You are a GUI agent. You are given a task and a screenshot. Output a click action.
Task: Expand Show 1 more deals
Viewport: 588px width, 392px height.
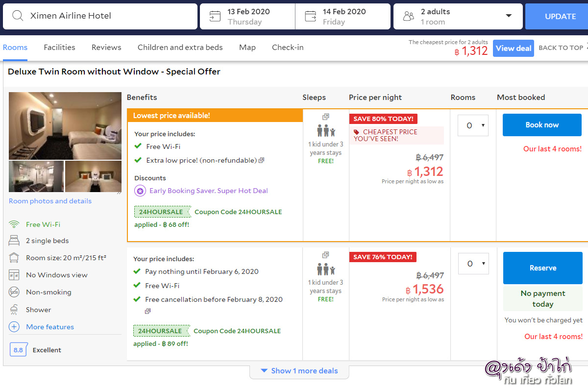[299, 371]
